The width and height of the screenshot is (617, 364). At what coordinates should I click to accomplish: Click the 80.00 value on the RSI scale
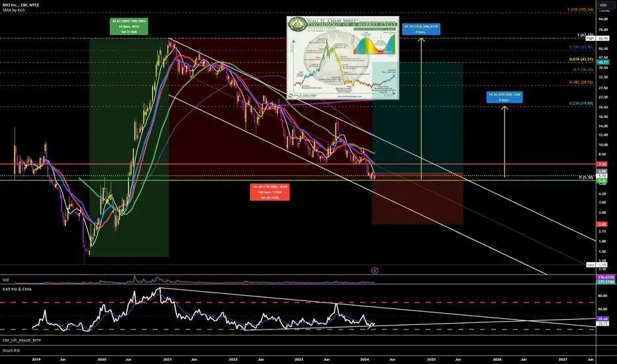coord(602,296)
